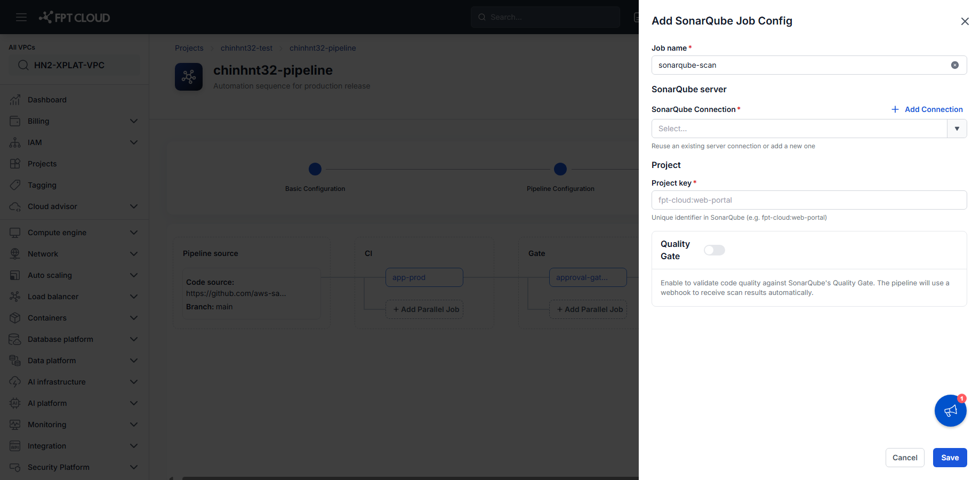Click the Cancel button
The height and width of the screenshot is (480, 980).
coord(905,458)
